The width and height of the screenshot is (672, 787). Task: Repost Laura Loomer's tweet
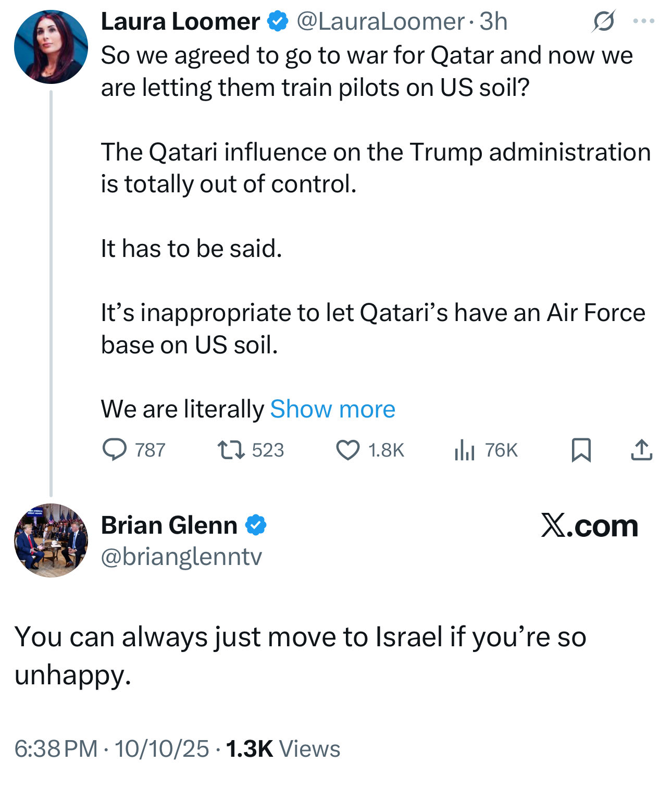[x=231, y=450]
